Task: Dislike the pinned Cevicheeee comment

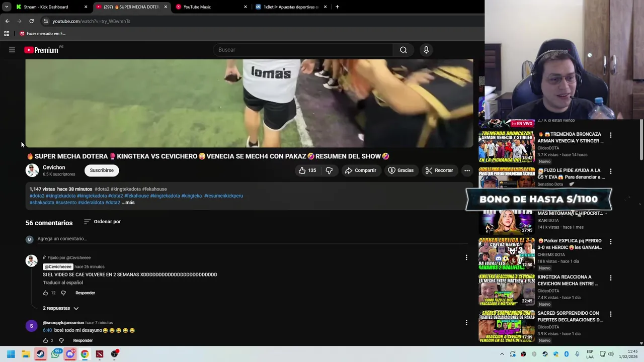Action: (x=63, y=293)
